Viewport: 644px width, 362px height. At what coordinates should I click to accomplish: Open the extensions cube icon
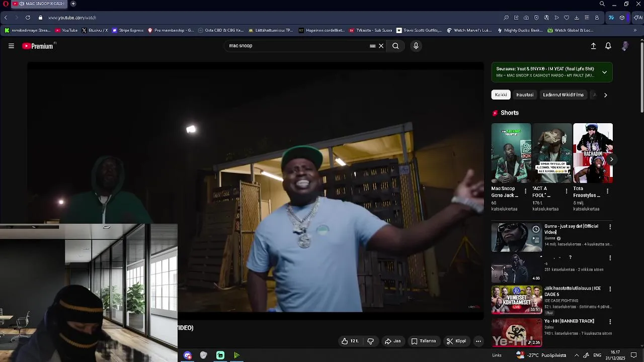click(x=622, y=18)
